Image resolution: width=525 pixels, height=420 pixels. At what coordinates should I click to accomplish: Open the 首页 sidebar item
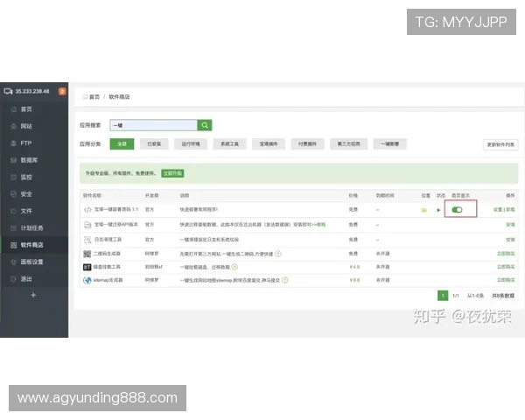point(26,109)
